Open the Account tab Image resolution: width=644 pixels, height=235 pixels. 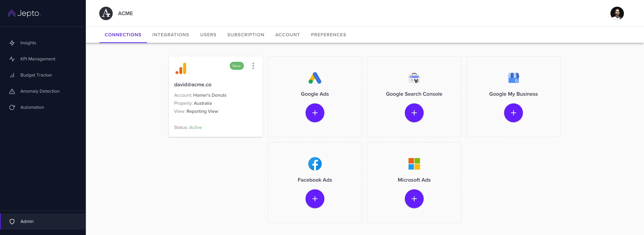287,35
